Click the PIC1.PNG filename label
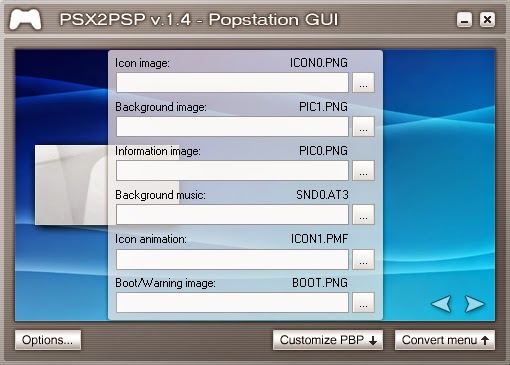 [323, 107]
